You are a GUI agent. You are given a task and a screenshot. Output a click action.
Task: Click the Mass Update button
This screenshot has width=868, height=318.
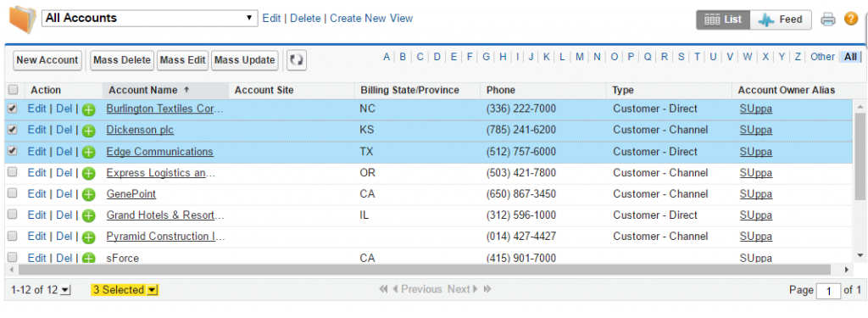(x=244, y=60)
